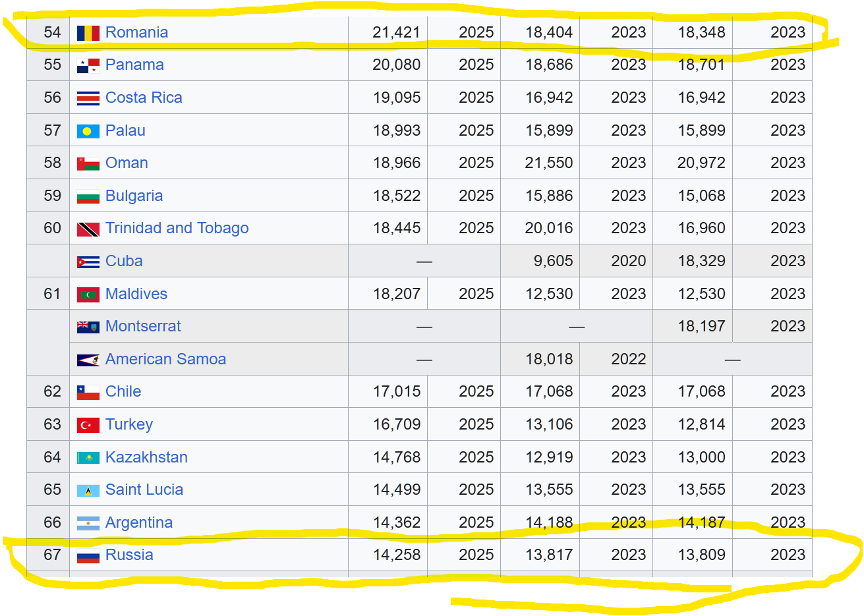Image resolution: width=864 pixels, height=616 pixels.
Task: Select rank number 54 cell
Action: tap(48, 32)
